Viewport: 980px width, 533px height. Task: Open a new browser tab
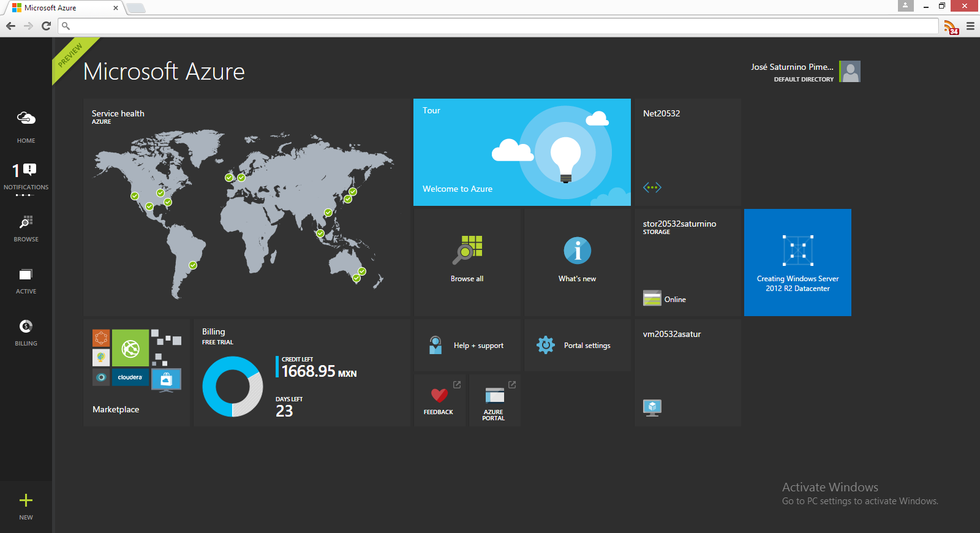(x=136, y=8)
